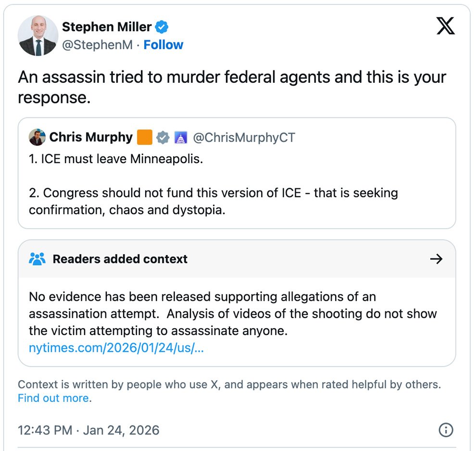The width and height of the screenshot is (476, 451).
Task: Click the people icon beside Readers added context
Action: click(x=37, y=259)
